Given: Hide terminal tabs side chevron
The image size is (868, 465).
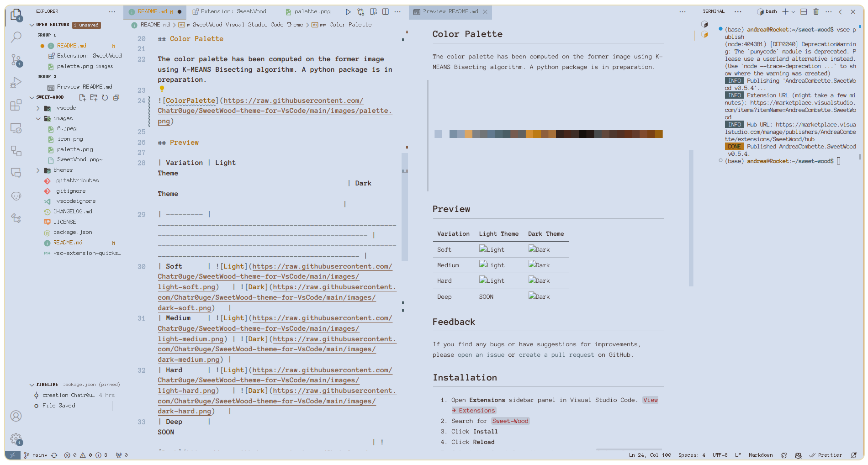Looking at the screenshot, I should 840,12.
